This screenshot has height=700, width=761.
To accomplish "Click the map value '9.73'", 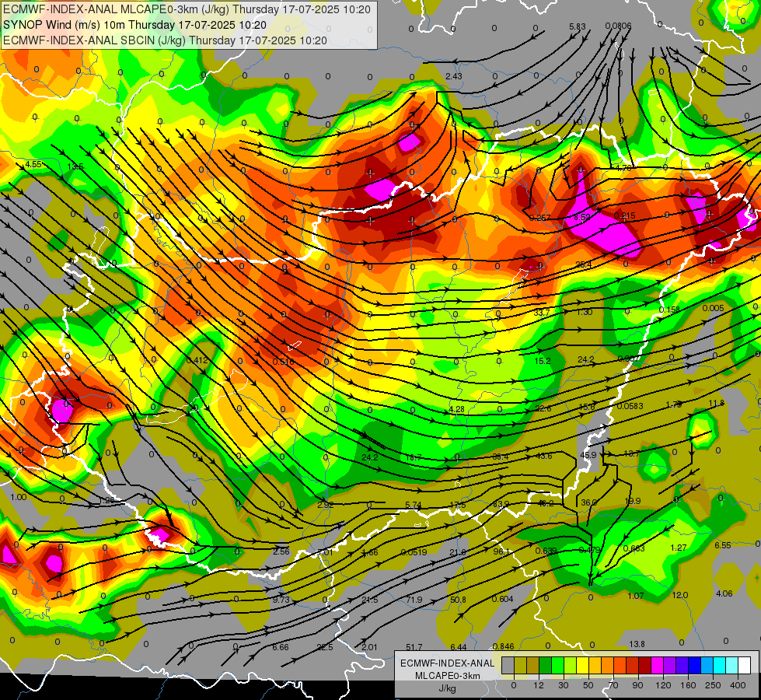I will [281, 600].
